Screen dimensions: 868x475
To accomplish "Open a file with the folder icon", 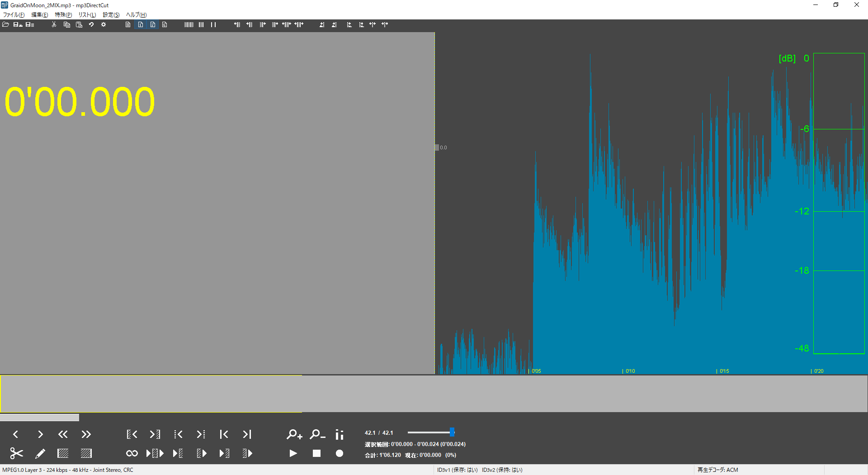I will coord(5,25).
